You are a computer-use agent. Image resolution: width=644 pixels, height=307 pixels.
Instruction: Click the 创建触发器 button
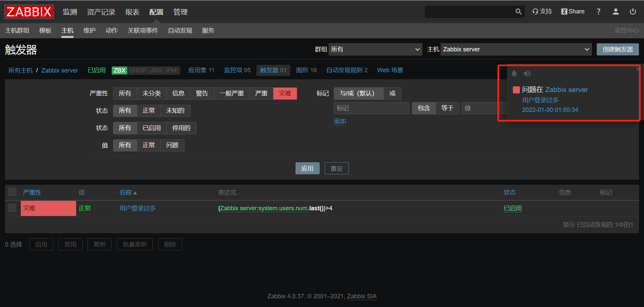618,49
